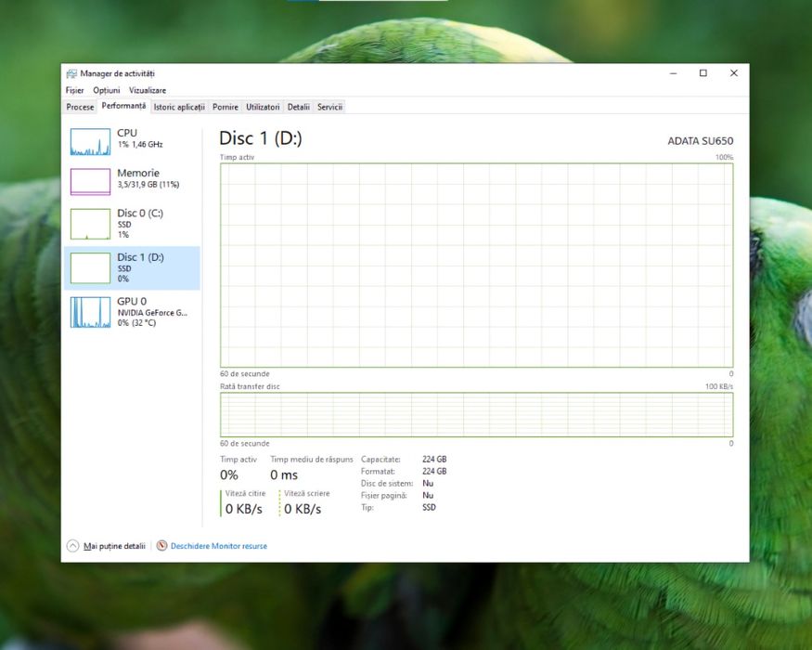
Task: Click the Fișier pagină Nu value
Action: coord(428,495)
